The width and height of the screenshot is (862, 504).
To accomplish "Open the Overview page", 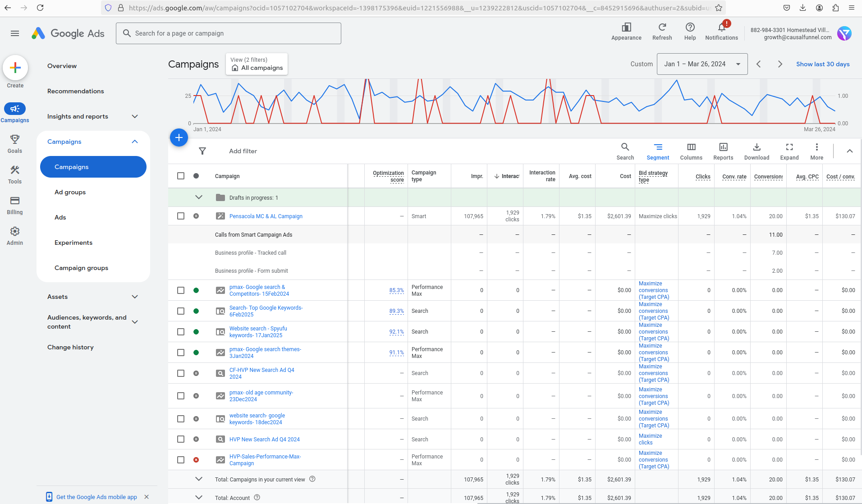I will [62, 66].
